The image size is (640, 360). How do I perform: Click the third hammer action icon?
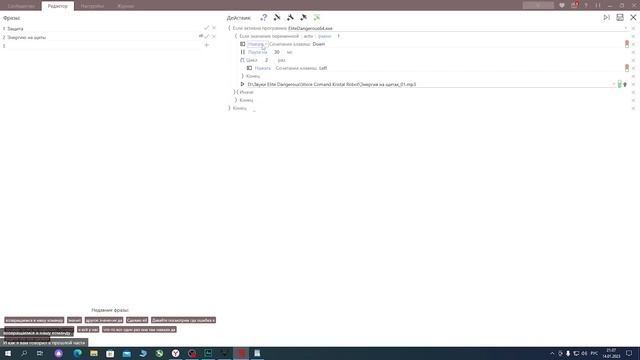[303, 17]
